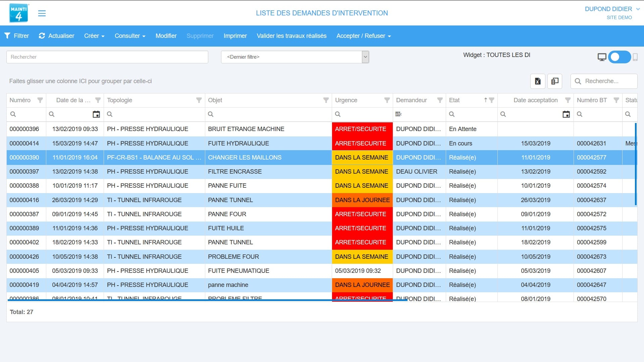Sort by the Etat column header

454,100
